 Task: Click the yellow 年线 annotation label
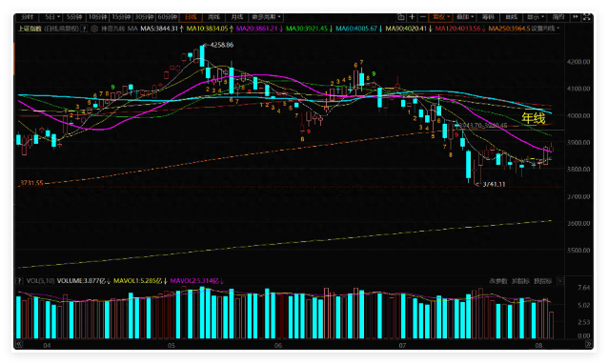[x=533, y=118]
